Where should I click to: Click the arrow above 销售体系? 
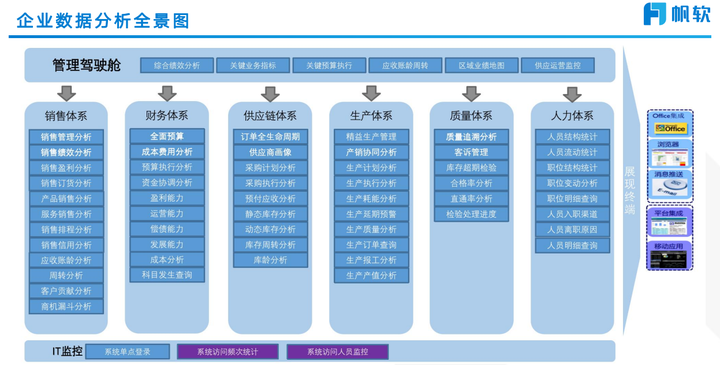[66, 93]
